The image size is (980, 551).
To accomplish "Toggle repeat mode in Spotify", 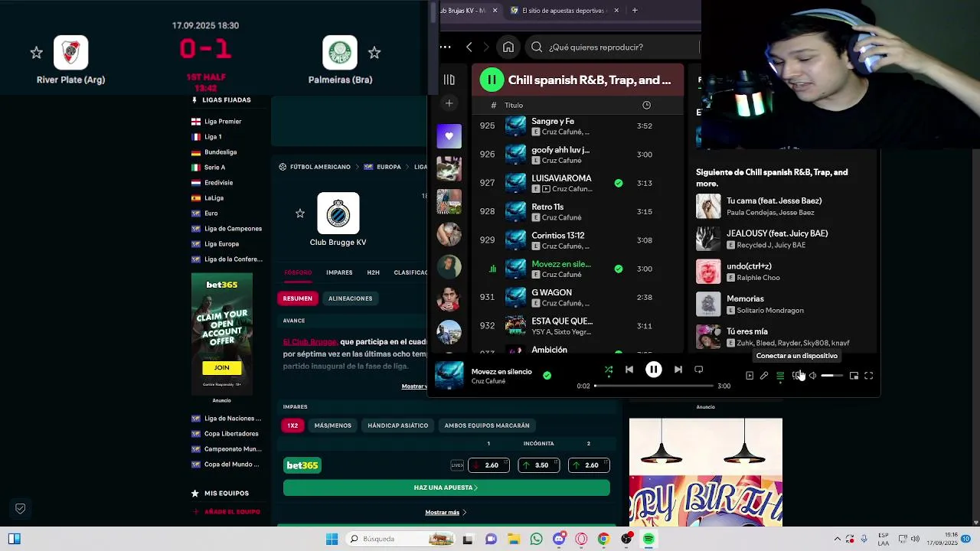I will (x=698, y=370).
